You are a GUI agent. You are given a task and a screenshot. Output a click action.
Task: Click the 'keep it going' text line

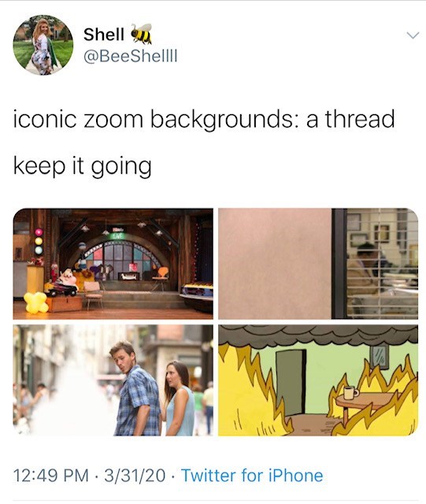[83, 166]
